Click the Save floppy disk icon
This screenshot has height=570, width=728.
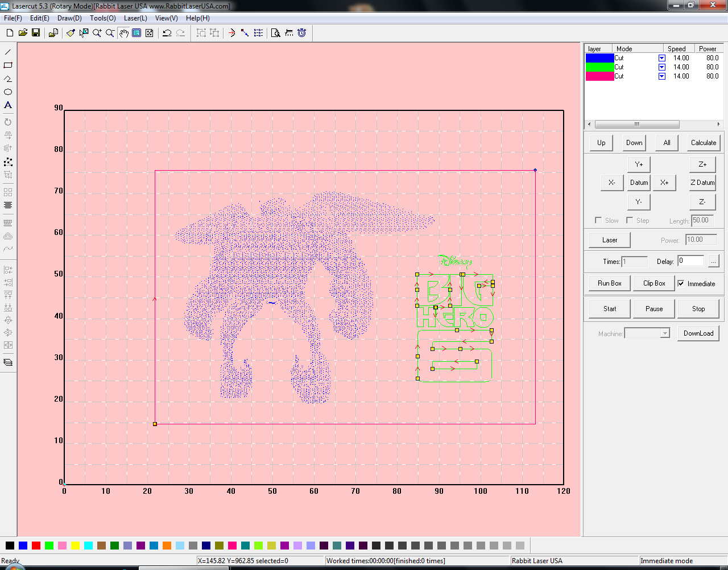[x=36, y=33]
